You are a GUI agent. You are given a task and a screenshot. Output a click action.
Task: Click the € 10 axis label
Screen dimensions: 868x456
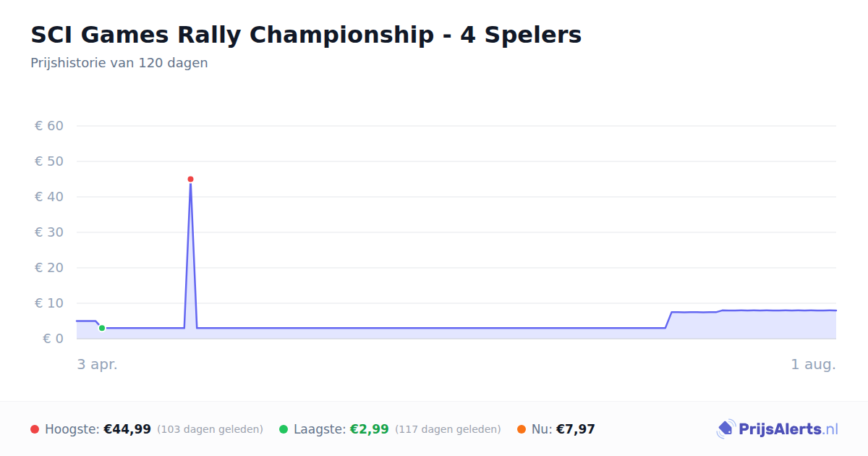(x=49, y=303)
